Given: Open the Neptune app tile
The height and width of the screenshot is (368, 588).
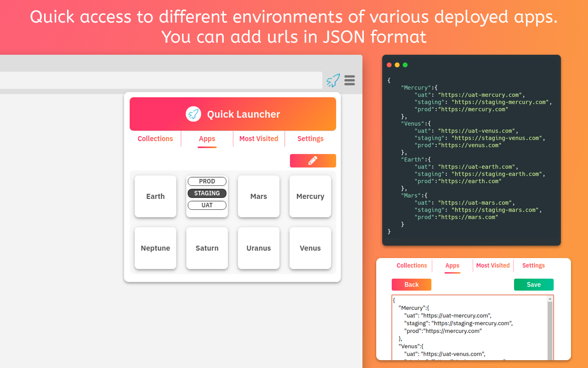Looking at the screenshot, I should coord(155,248).
